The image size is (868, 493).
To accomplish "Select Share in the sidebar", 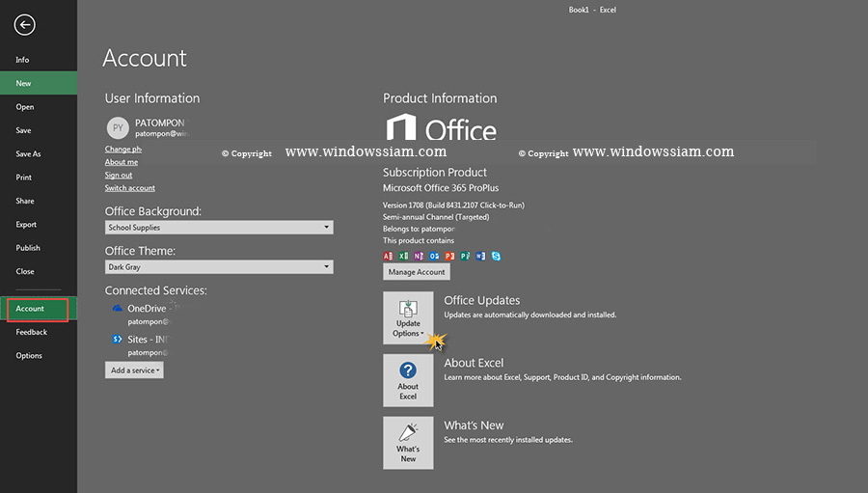I will tap(39, 201).
